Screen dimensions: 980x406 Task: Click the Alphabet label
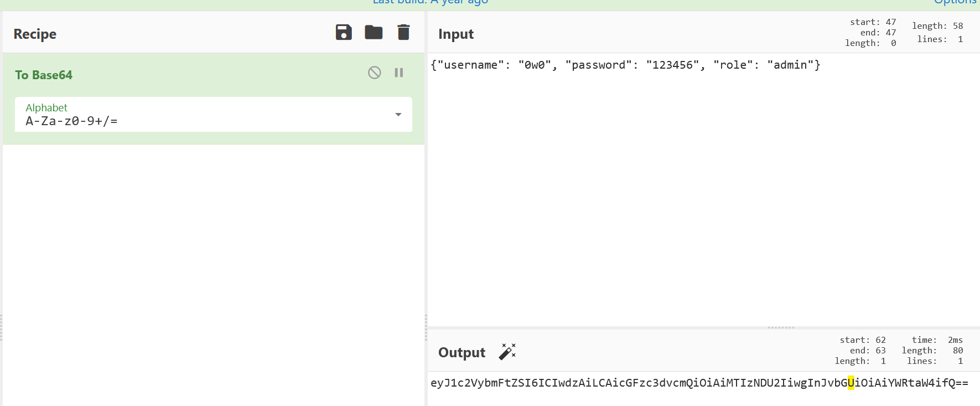[x=46, y=107]
